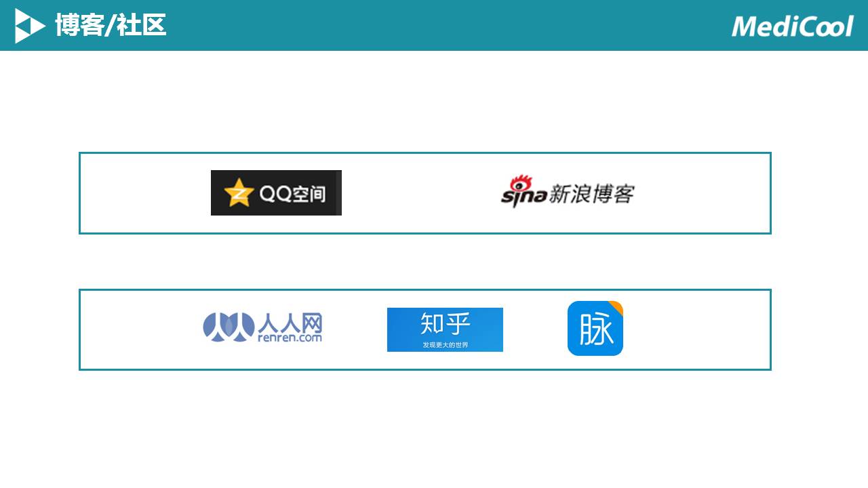Click the orange corner on the 脉 icon
This screenshot has width=868, height=488.
(x=616, y=307)
